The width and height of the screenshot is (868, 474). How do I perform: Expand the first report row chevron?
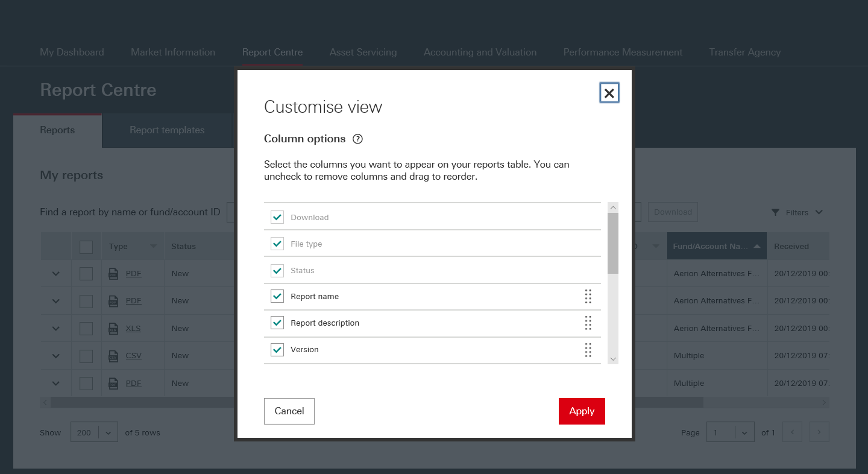click(56, 274)
